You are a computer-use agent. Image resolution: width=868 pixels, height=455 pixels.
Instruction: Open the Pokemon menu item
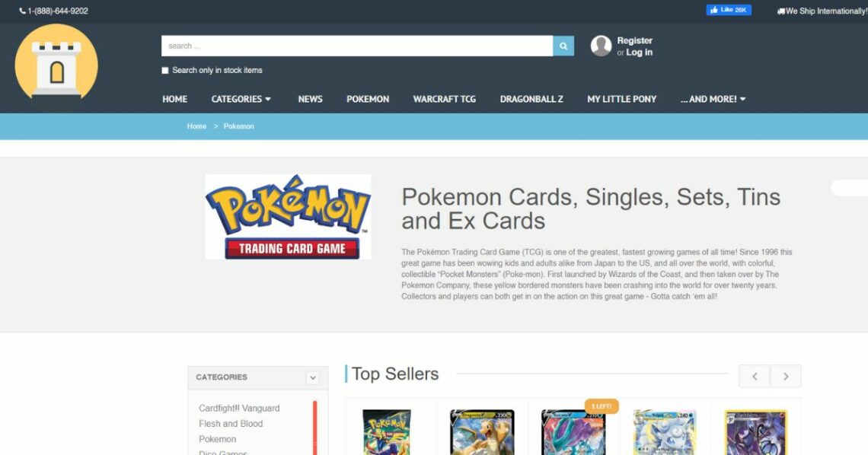coord(368,99)
